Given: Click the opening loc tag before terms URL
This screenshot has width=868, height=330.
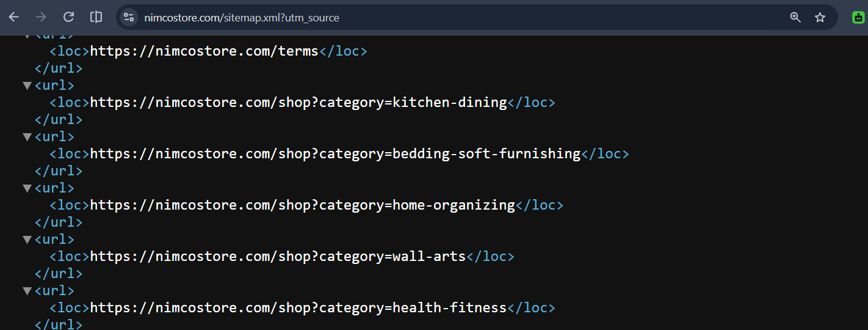Looking at the screenshot, I should [x=70, y=51].
